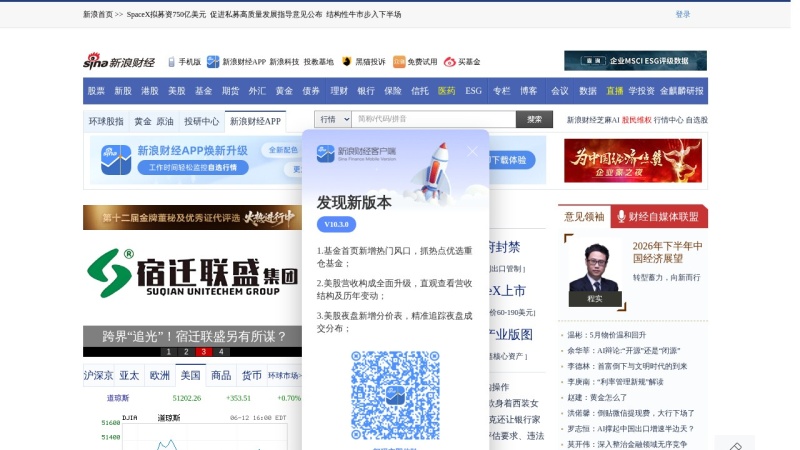This screenshot has width=800, height=450.
Task: Open 2026年下半年中国经济展望 article
Action: (667, 252)
